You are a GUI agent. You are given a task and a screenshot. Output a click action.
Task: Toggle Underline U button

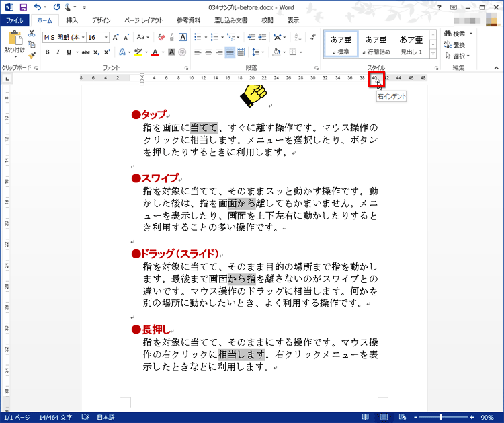click(69, 52)
